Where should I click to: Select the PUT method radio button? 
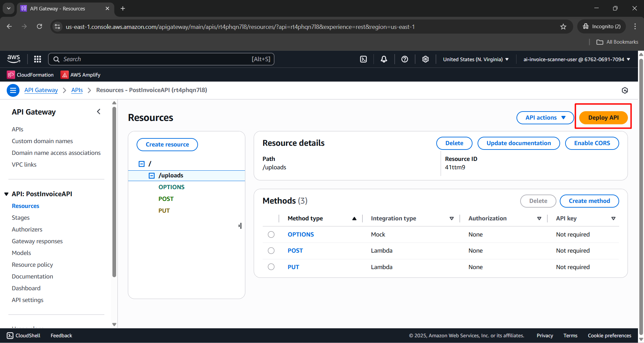pyautogui.click(x=271, y=266)
